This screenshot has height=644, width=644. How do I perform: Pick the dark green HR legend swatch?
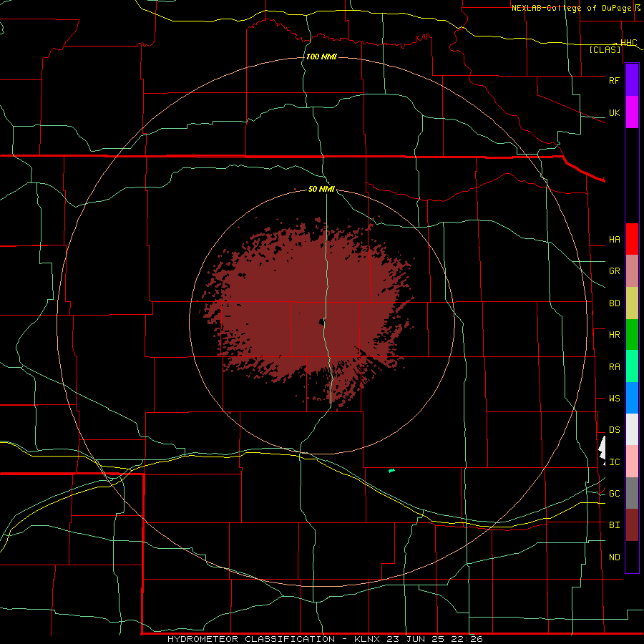click(x=632, y=335)
